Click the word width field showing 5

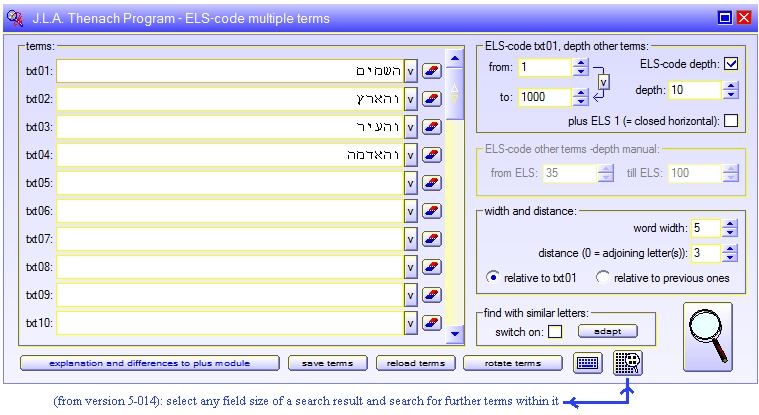(706, 228)
